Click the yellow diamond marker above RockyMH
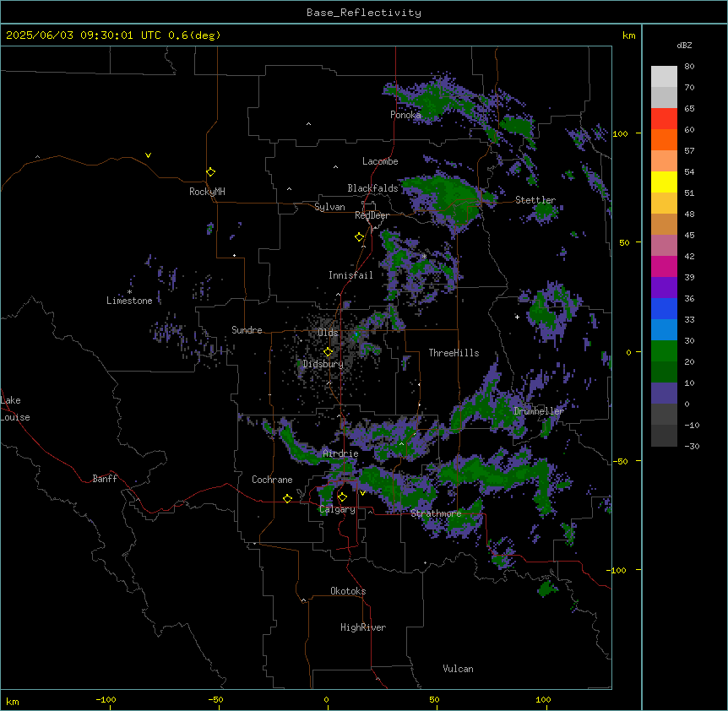 click(x=211, y=172)
